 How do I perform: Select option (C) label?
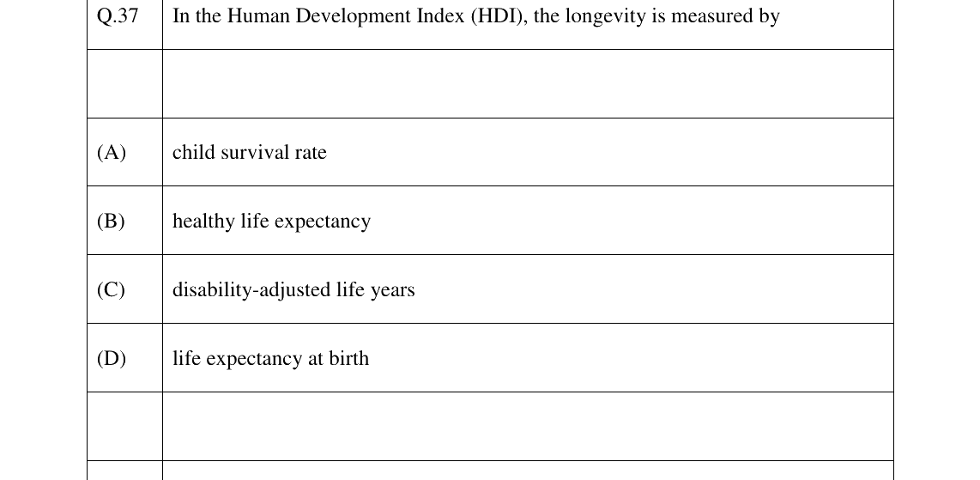pyautogui.click(x=111, y=290)
